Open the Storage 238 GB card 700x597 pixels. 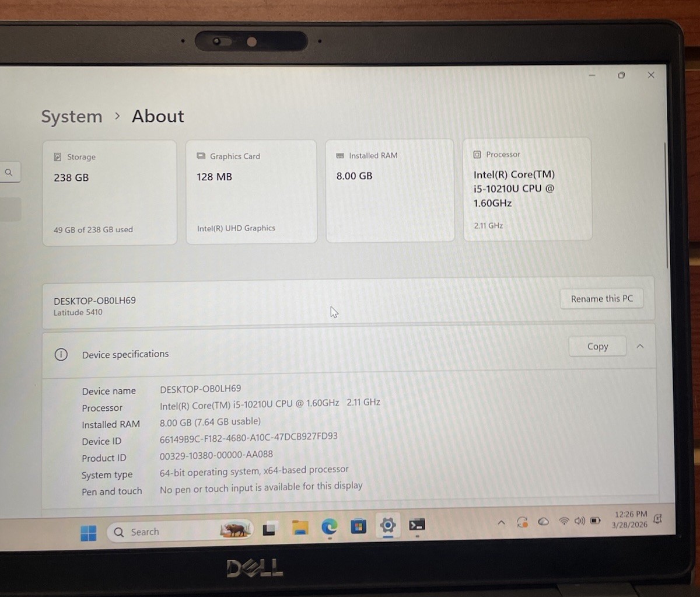point(110,193)
